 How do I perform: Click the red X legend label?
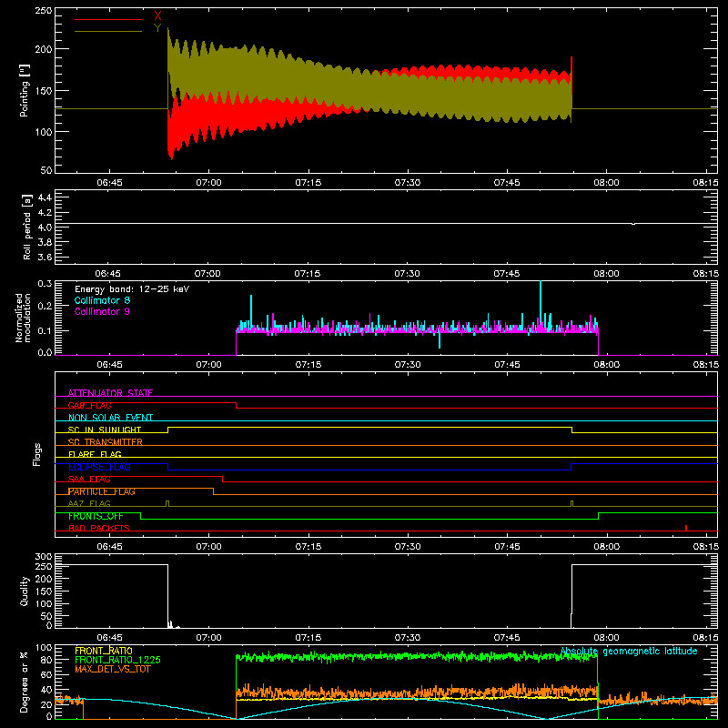click(157, 16)
